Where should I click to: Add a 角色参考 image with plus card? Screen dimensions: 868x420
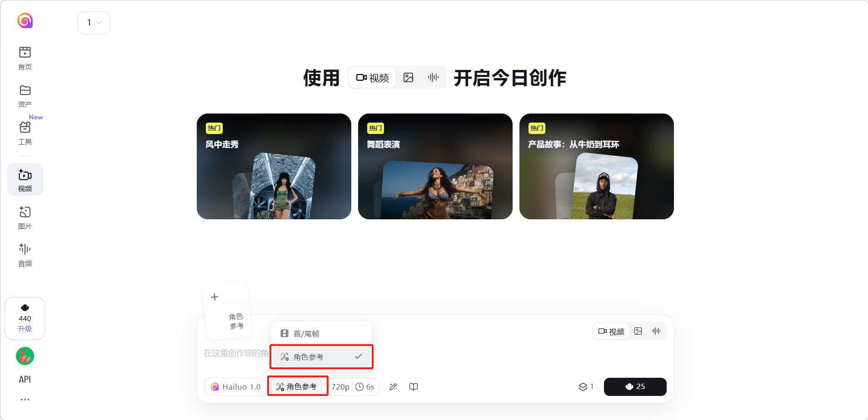(x=226, y=311)
